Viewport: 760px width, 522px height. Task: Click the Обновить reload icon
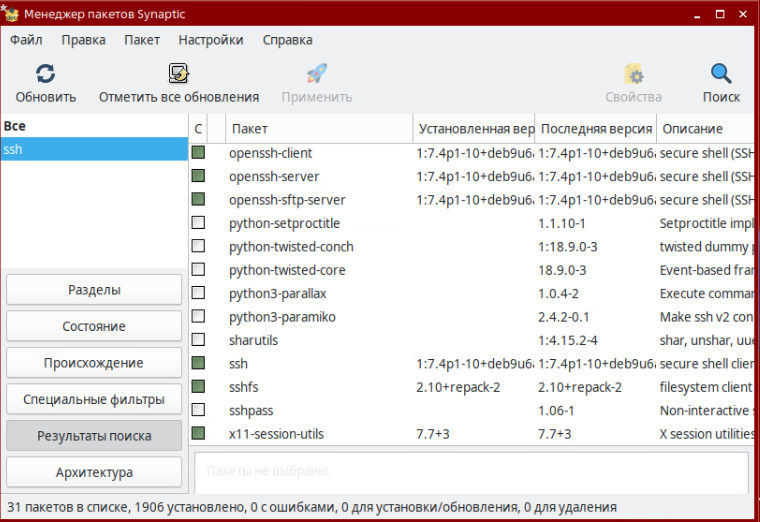tap(46, 74)
